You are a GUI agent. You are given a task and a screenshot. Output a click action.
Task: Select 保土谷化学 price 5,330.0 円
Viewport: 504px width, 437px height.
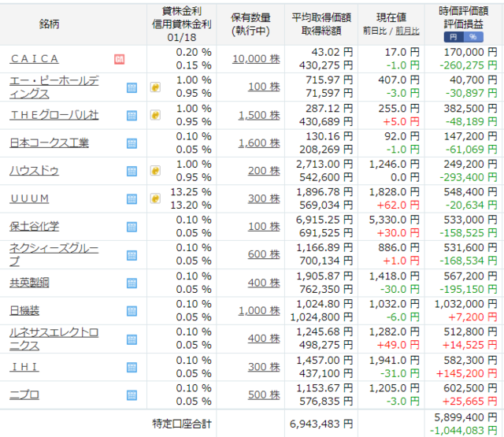(x=394, y=220)
